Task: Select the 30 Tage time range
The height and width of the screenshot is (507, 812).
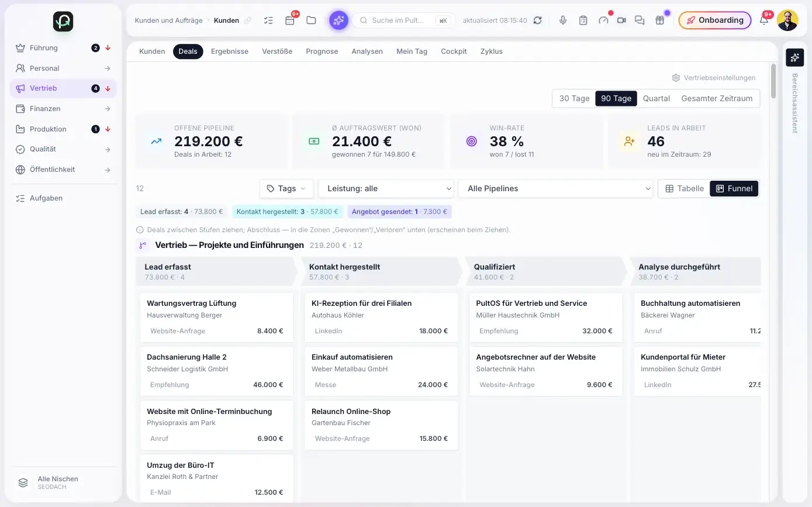Action: [574, 98]
